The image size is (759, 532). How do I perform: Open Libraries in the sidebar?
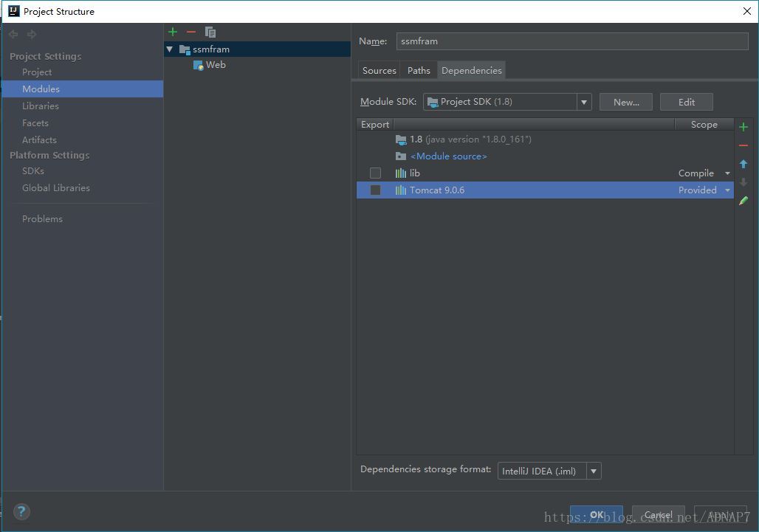pos(40,106)
